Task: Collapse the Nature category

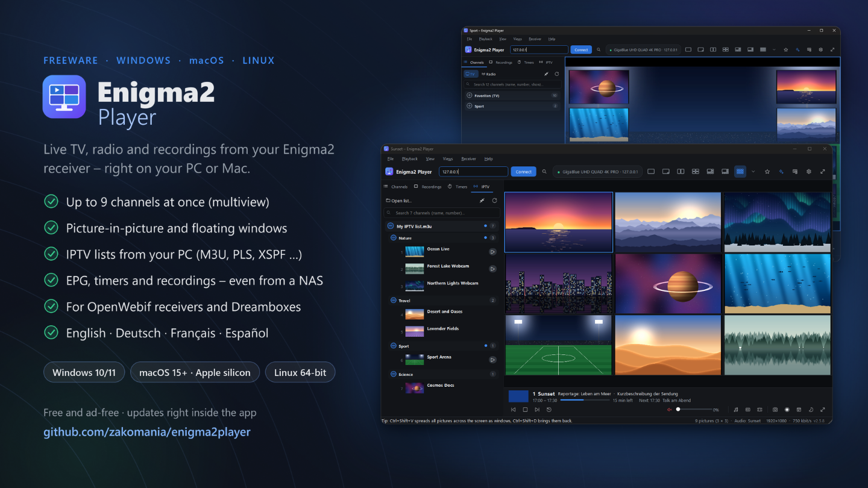Action: pos(393,238)
